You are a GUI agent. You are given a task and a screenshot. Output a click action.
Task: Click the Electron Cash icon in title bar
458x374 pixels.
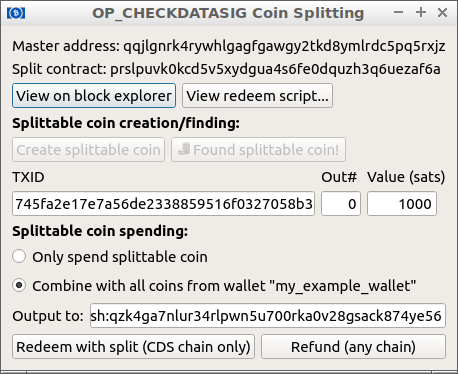[16, 13]
